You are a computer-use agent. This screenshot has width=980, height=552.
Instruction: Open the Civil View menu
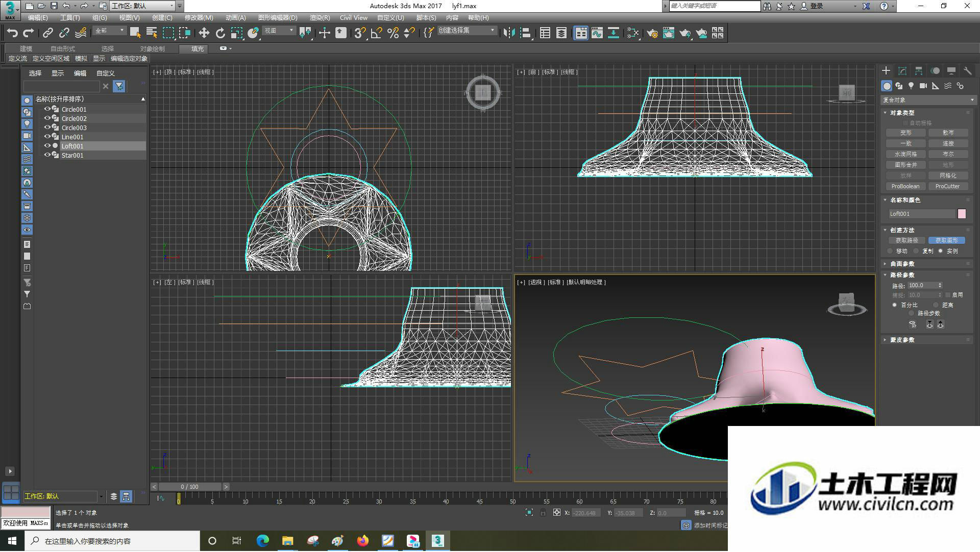pyautogui.click(x=354, y=18)
